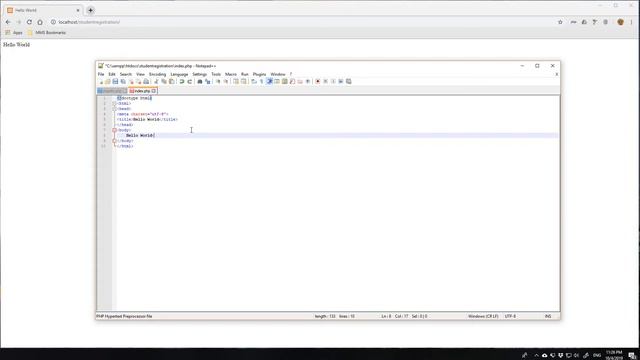Click the Hello World text on line 8
This screenshot has width=640, height=360.
pos(140,136)
